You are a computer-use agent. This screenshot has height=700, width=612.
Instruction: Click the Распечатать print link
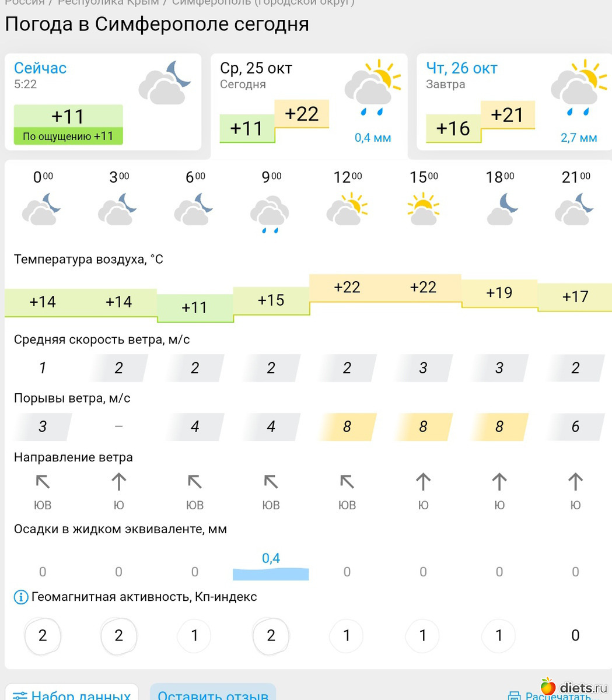558,696
